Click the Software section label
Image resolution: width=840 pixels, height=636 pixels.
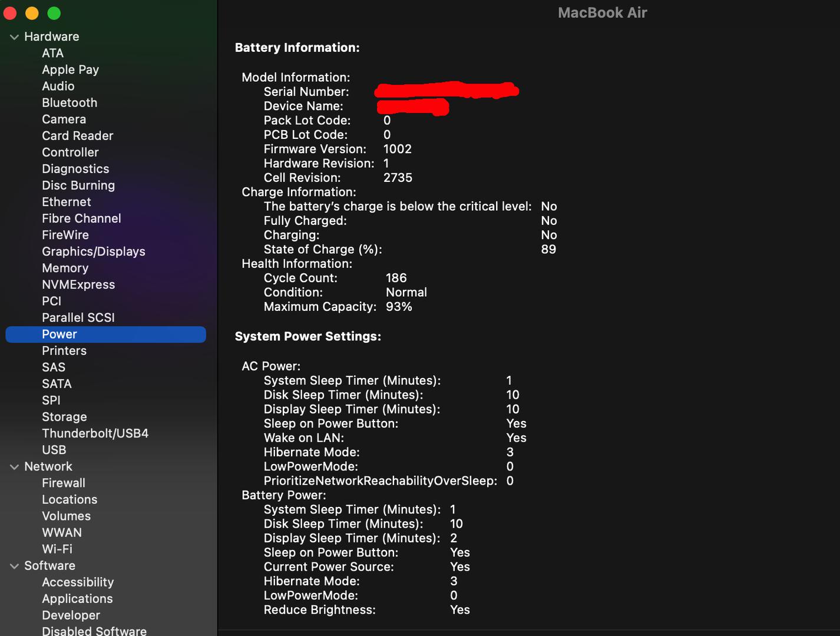point(50,565)
